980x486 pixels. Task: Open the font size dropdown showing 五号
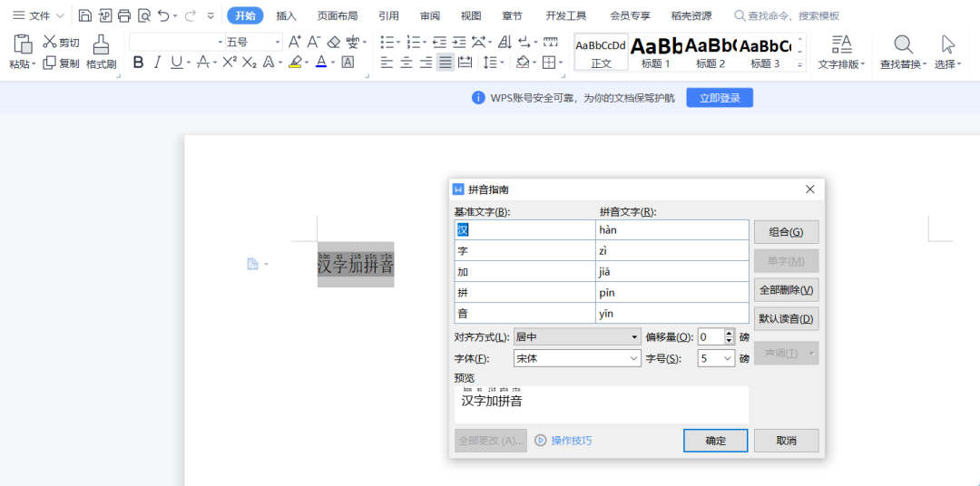(x=254, y=43)
